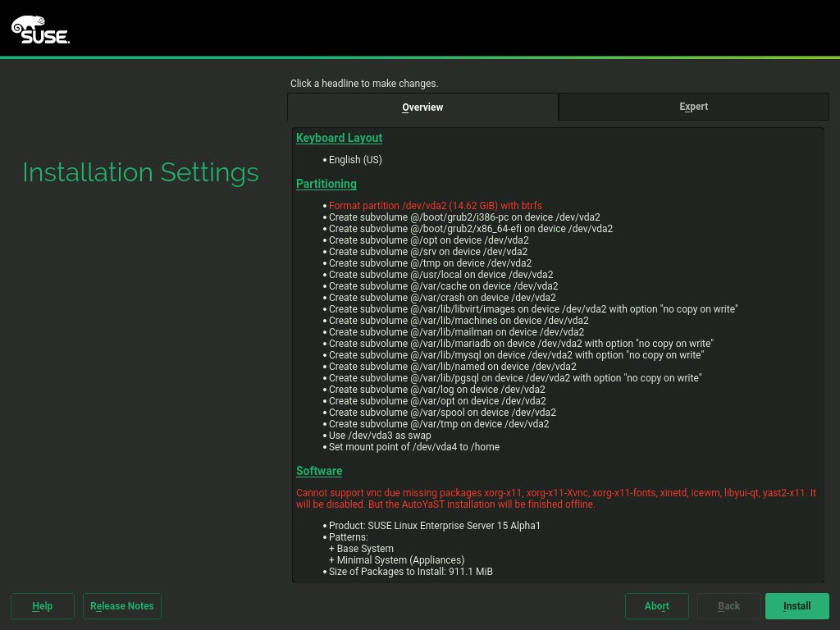Open the Release Notes
Screen dimensions: 840x630
click(x=122, y=606)
